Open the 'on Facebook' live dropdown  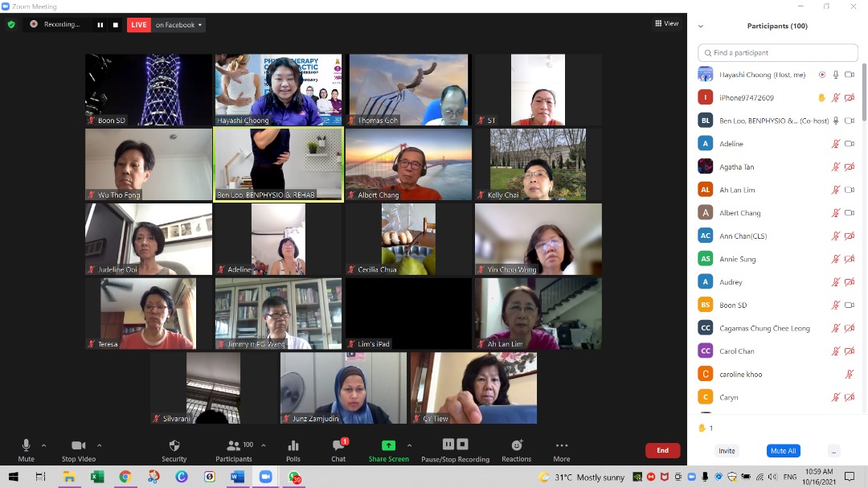(x=178, y=25)
